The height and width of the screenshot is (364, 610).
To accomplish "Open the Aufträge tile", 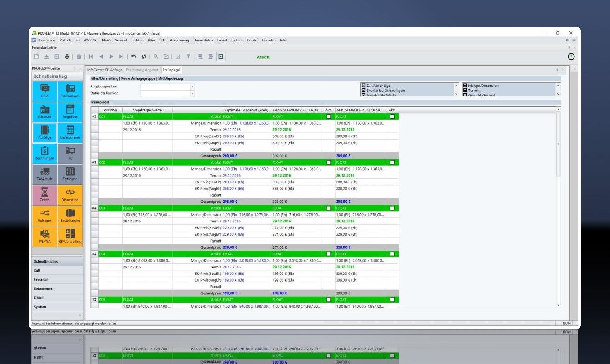I will pos(45,133).
